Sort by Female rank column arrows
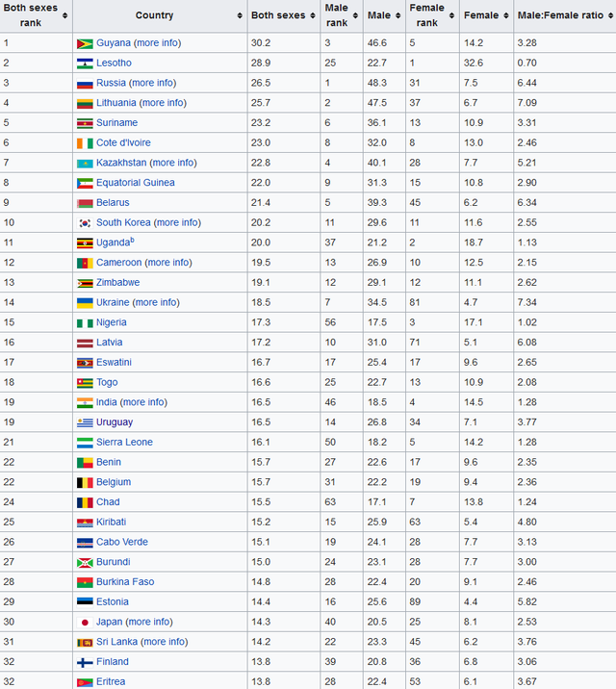 tap(451, 15)
